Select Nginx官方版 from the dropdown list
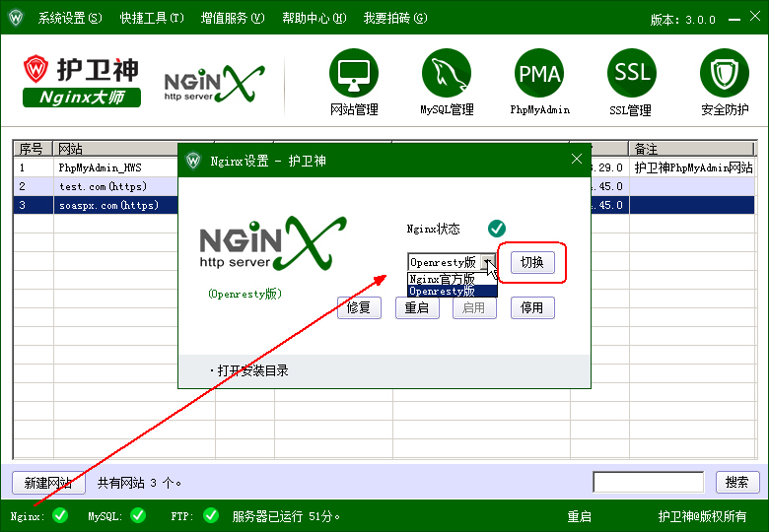This screenshot has width=769, height=532. pos(453,279)
